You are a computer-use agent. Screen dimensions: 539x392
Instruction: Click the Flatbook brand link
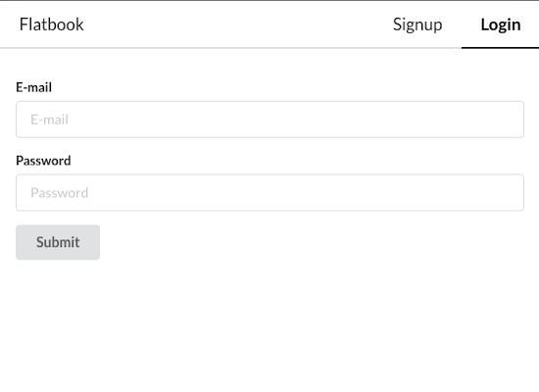click(x=52, y=24)
